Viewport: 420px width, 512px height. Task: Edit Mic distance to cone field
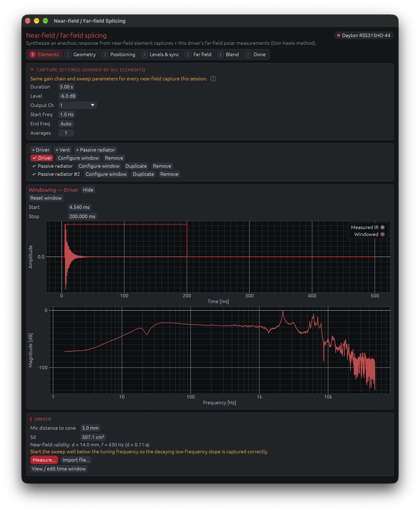pyautogui.click(x=90, y=428)
